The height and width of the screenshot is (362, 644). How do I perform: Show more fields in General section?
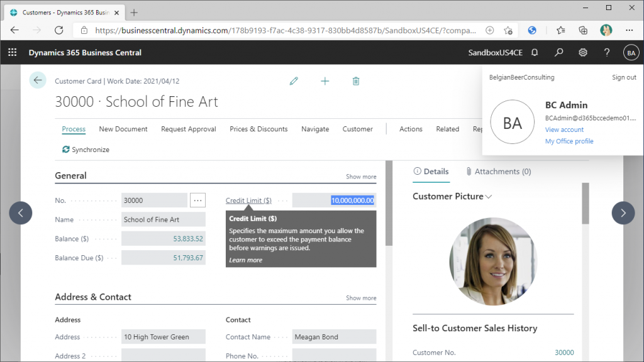pyautogui.click(x=361, y=177)
